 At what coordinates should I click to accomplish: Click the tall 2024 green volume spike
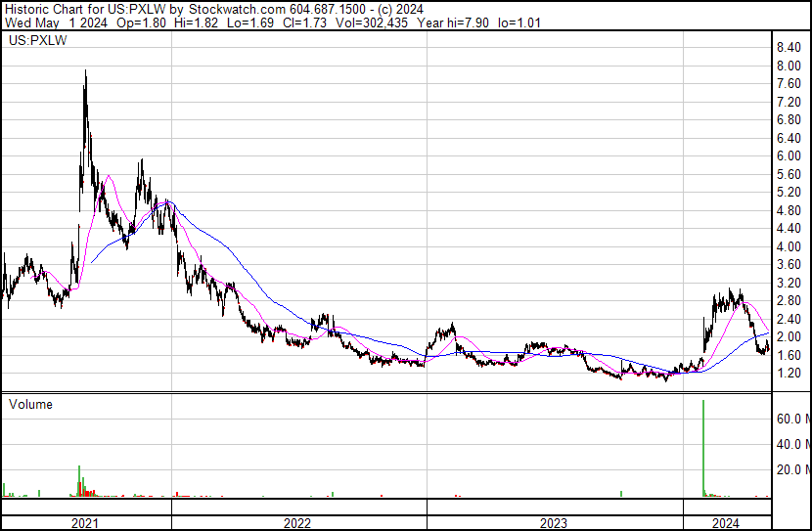(x=703, y=448)
